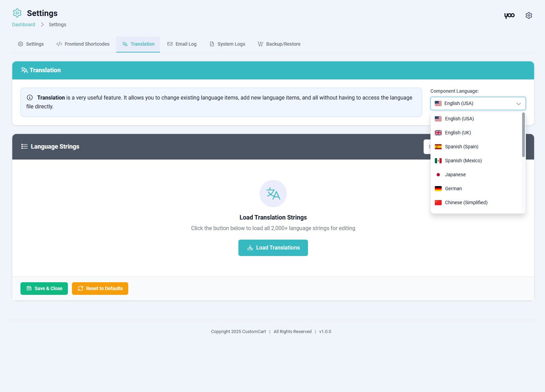Choose Spanish (Mexico) language option

(463, 161)
